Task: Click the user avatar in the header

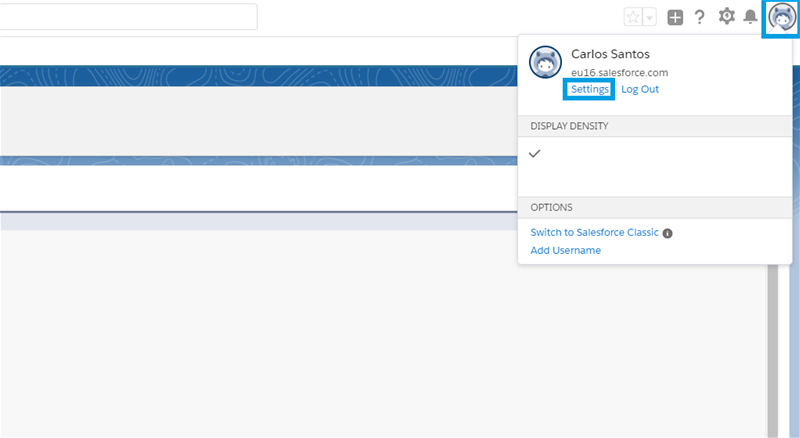Action: click(x=780, y=18)
